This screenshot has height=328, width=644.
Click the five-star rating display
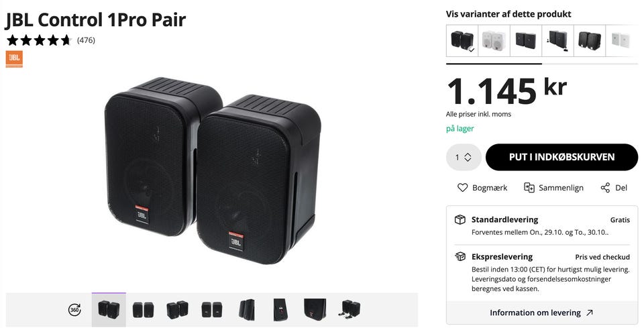(39, 40)
